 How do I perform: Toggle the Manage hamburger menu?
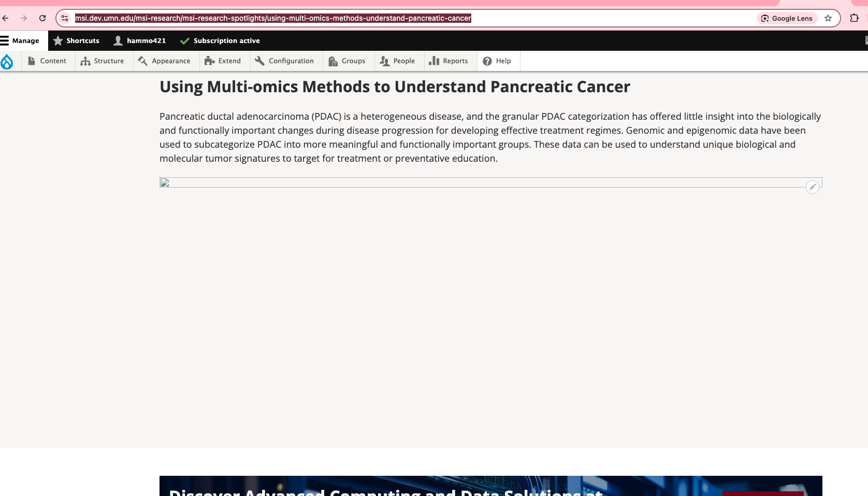20,40
